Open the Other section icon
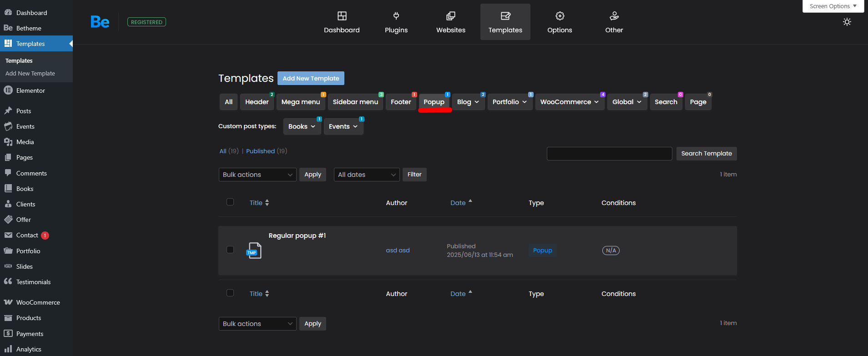Screen dimensions: 868x356 (614, 16)
